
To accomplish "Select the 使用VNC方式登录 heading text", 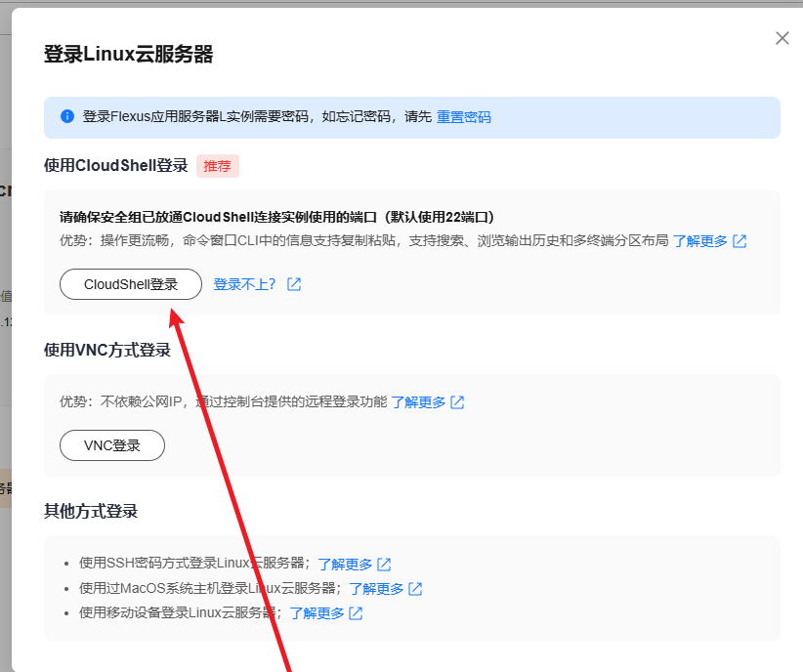I will pos(107,350).
